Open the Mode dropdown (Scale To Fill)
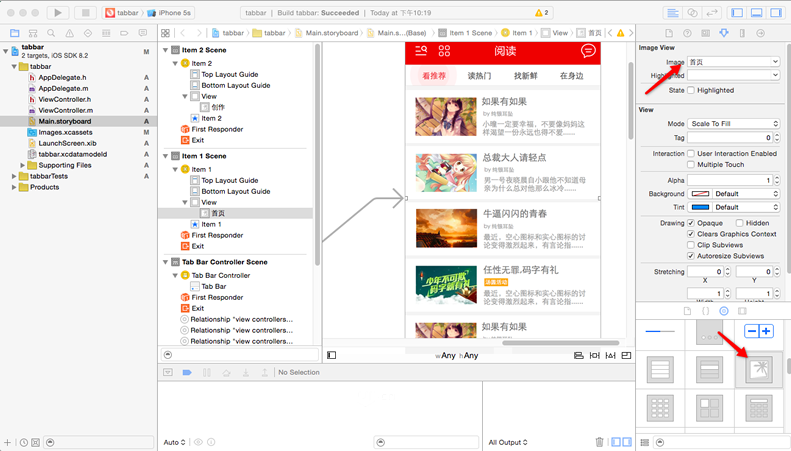Image resolution: width=791 pixels, height=451 pixels. pyautogui.click(x=733, y=124)
